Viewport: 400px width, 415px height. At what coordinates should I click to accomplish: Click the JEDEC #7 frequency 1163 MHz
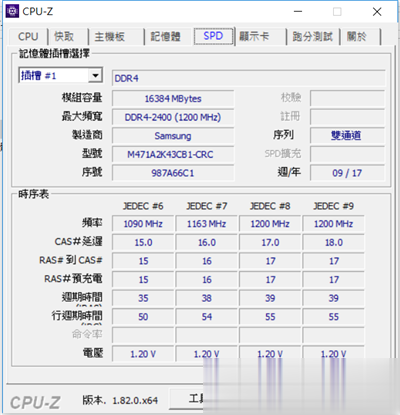tap(206, 224)
